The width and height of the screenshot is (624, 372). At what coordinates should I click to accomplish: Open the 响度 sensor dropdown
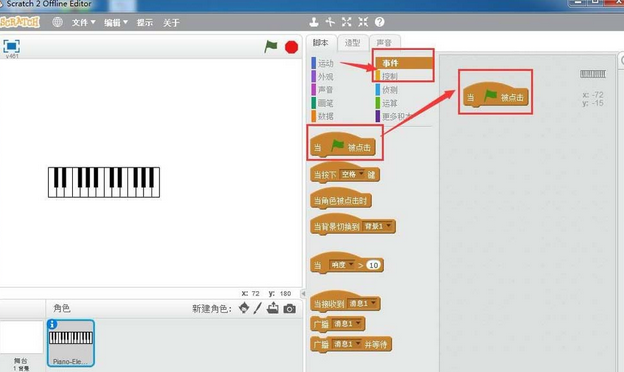point(342,265)
